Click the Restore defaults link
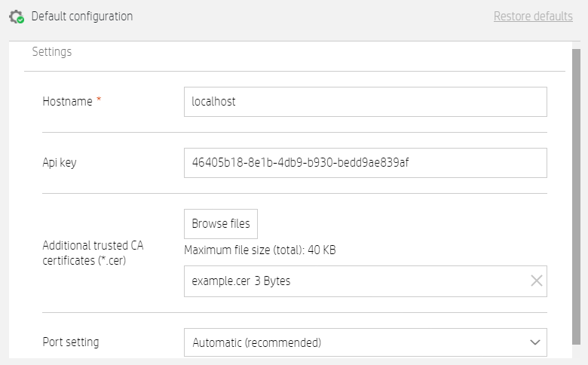Viewport: 588px width, 365px height. pyautogui.click(x=533, y=16)
